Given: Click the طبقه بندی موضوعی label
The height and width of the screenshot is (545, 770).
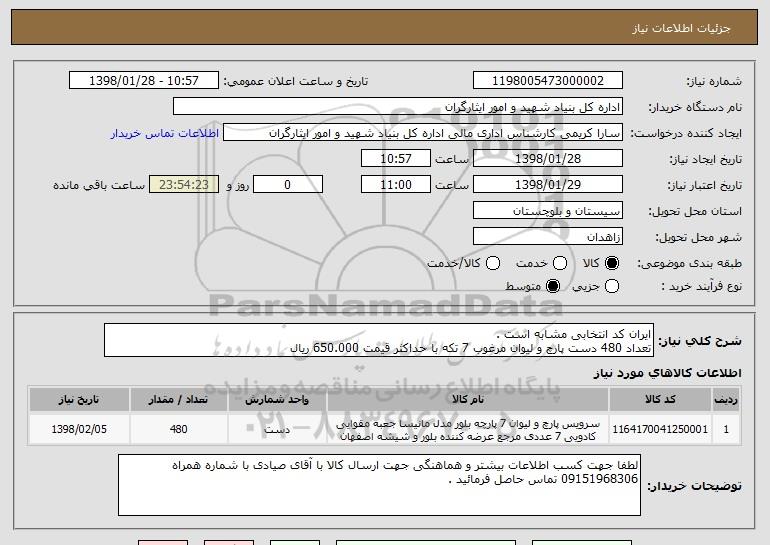Looking at the screenshot, I should (x=689, y=264).
